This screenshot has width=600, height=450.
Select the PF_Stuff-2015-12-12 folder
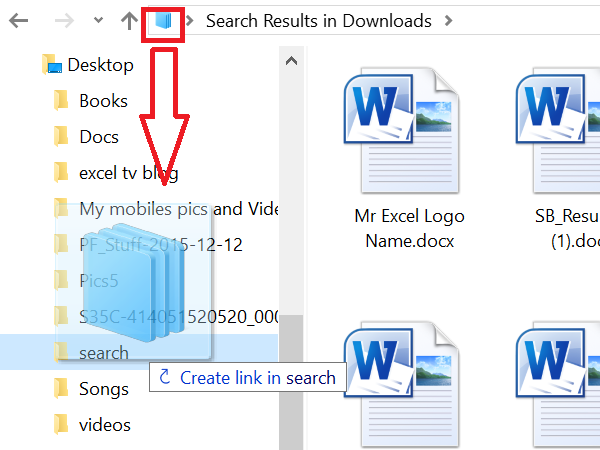(161, 245)
